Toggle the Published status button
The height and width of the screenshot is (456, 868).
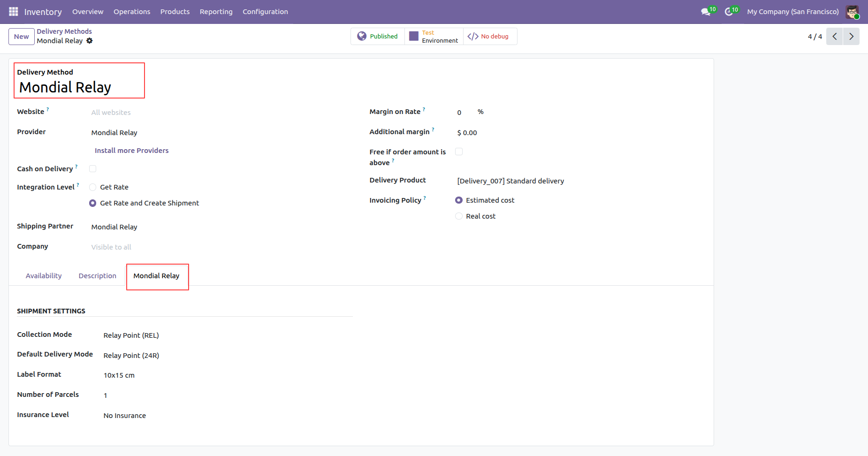tap(378, 36)
